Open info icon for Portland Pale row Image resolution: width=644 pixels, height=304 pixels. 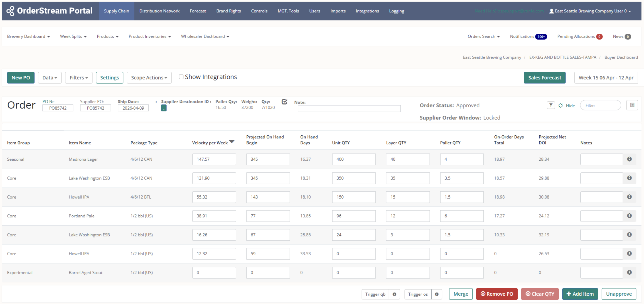pyautogui.click(x=629, y=216)
